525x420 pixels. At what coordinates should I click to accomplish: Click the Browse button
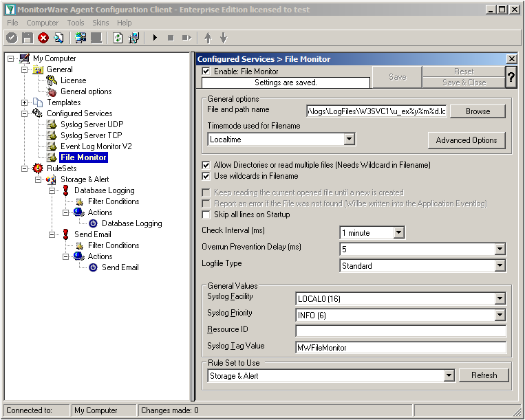point(478,111)
